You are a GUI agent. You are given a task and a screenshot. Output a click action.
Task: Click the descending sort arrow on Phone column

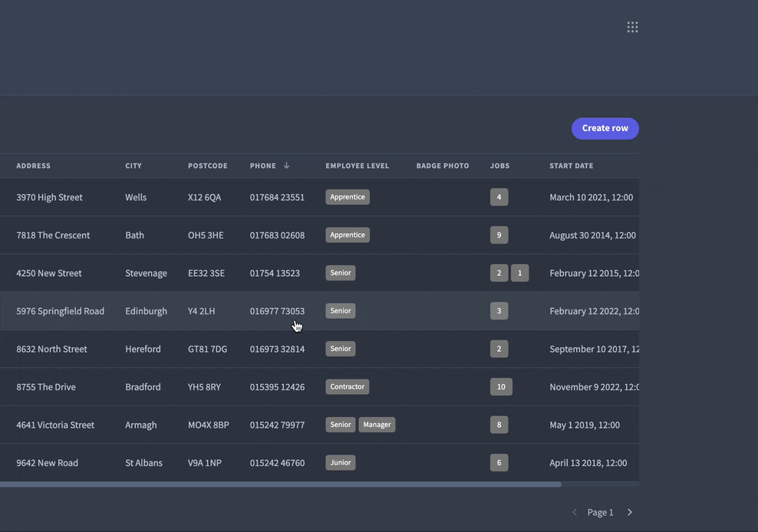tap(286, 165)
